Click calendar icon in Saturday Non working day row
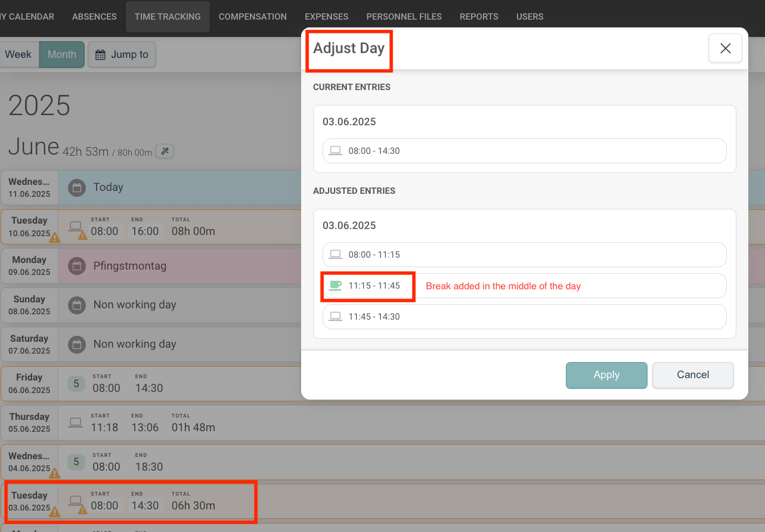765x532 pixels. 76,345
